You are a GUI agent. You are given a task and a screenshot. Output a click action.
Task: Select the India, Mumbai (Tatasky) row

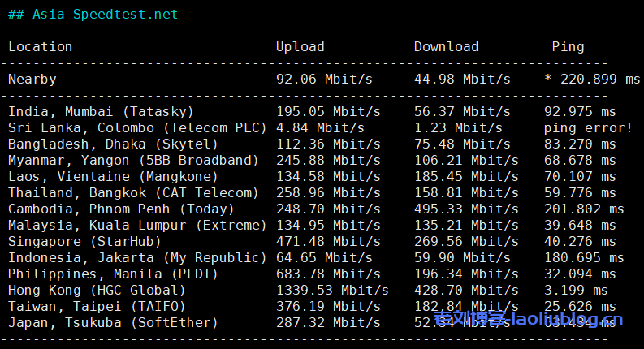(101, 112)
